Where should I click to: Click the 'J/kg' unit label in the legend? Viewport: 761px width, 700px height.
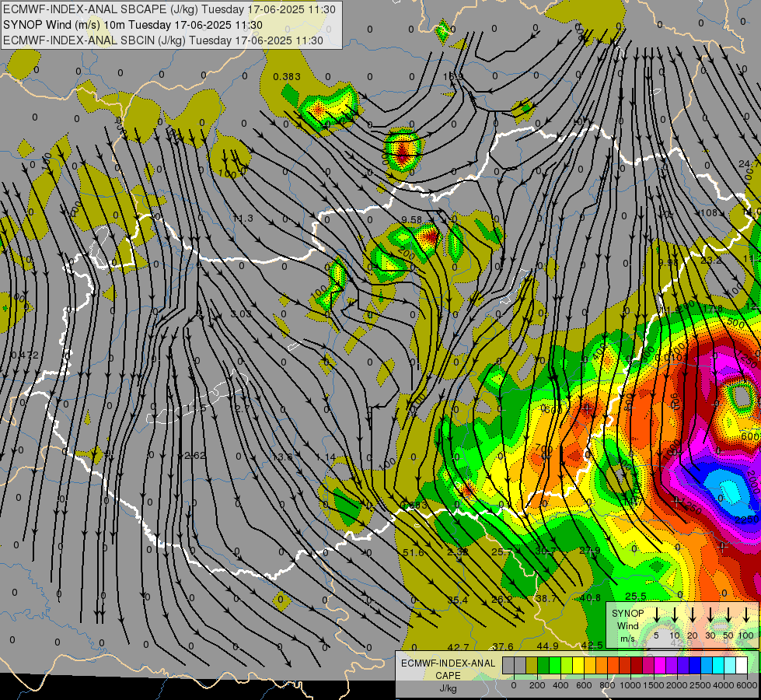[448, 688]
